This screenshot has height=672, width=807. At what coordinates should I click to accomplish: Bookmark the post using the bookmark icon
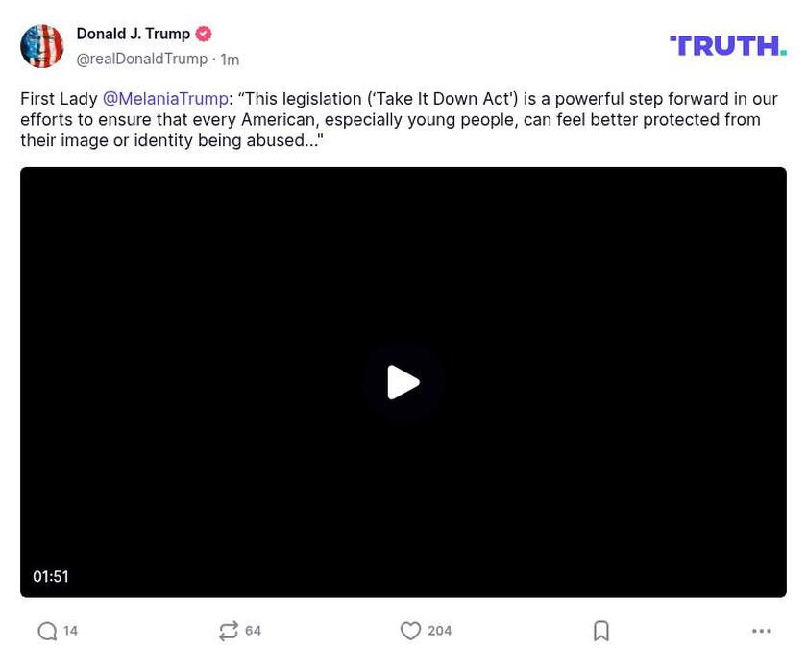601,631
